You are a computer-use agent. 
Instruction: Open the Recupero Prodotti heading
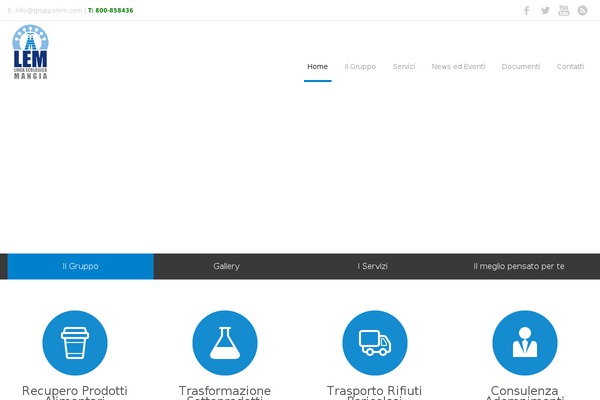click(75, 392)
